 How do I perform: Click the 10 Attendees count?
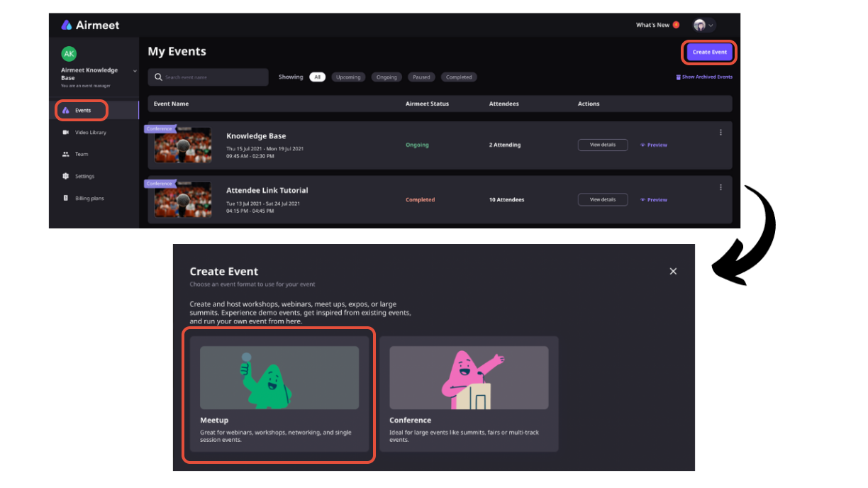click(507, 200)
